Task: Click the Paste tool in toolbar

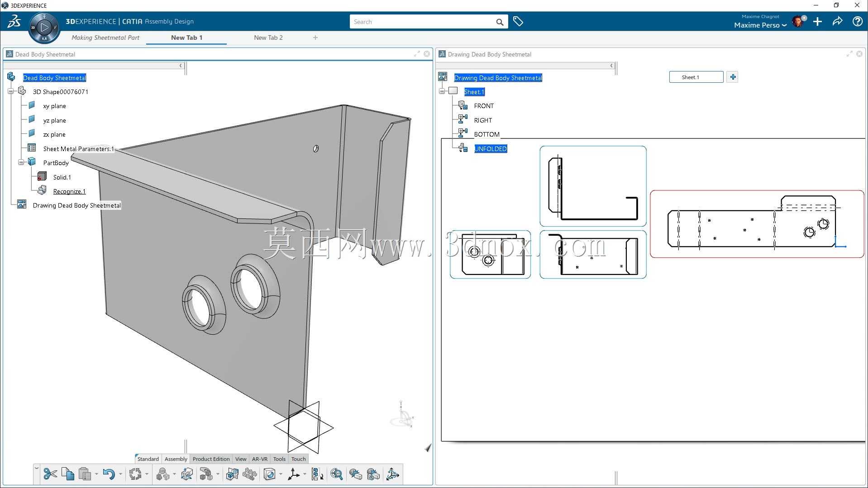Action: pos(85,474)
